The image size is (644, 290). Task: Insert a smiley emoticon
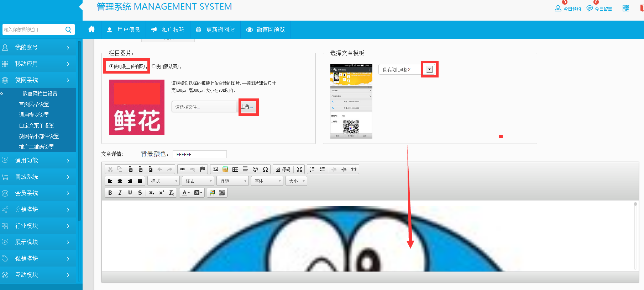click(x=255, y=169)
